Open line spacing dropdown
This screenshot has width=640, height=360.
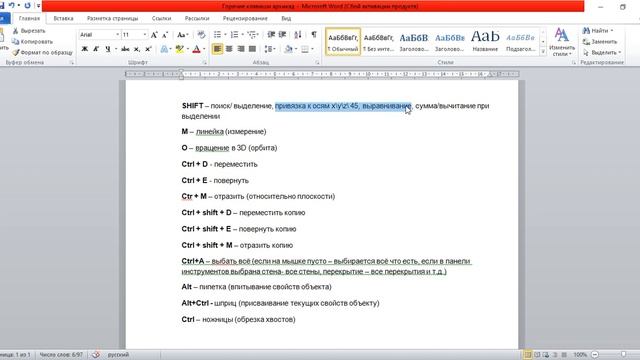coord(270,49)
